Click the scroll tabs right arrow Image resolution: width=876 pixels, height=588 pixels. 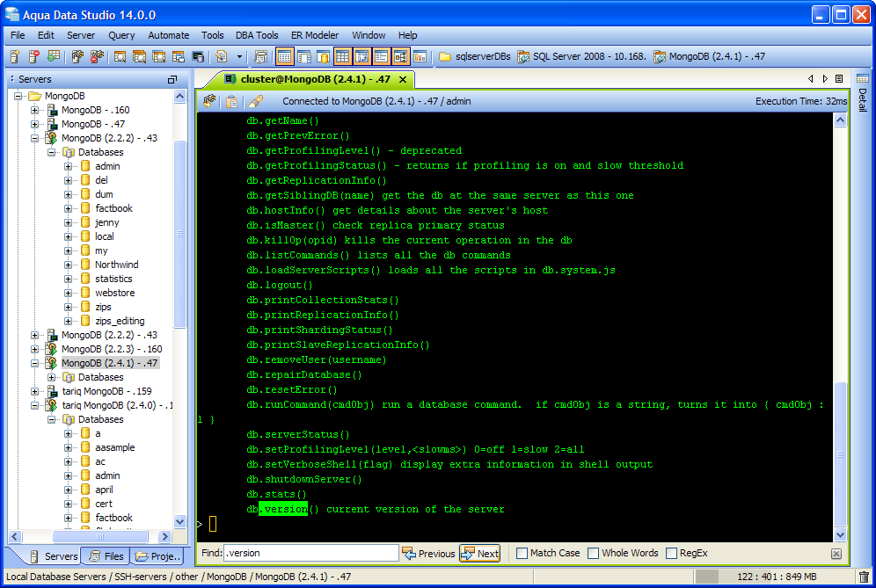tap(825, 79)
